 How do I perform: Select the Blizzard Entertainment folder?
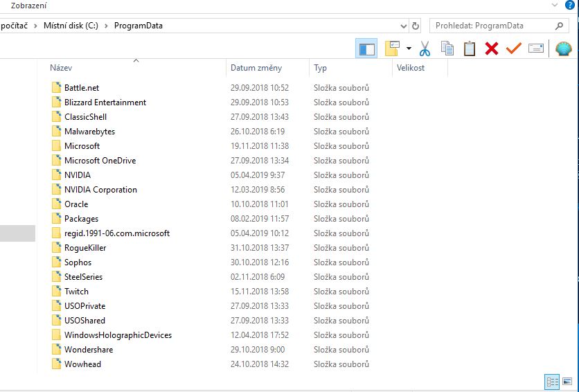[105, 103]
